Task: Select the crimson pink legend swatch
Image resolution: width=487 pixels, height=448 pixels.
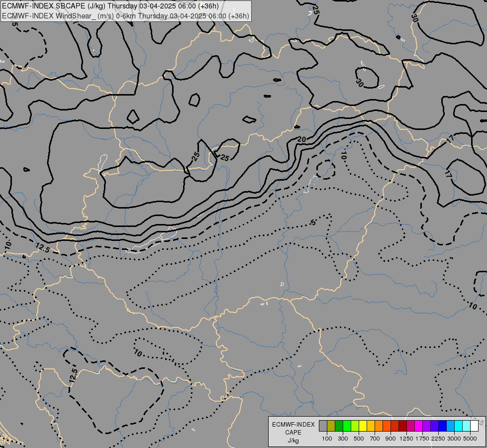Action: pyautogui.click(x=411, y=426)
